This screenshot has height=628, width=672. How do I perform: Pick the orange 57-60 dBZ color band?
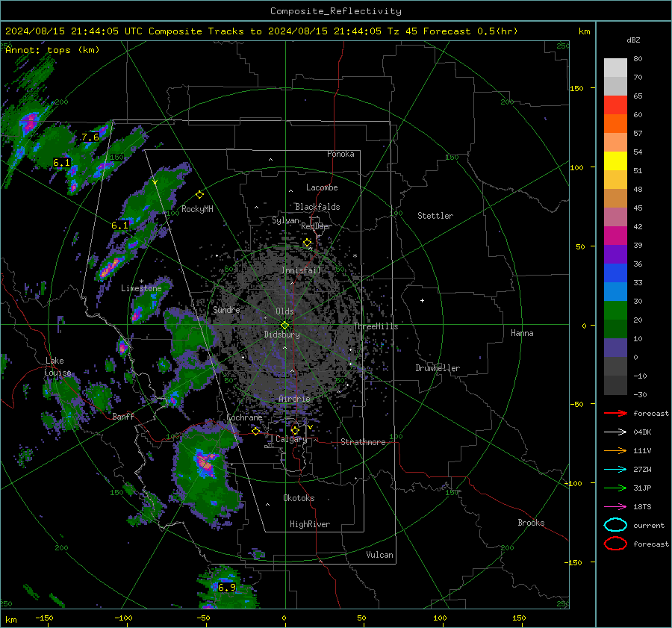(615, 124)
